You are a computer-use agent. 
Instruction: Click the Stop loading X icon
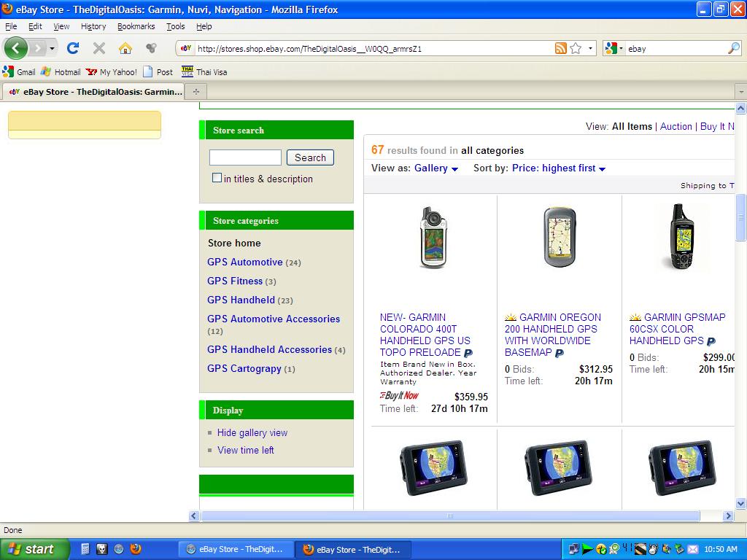[98, 48]
